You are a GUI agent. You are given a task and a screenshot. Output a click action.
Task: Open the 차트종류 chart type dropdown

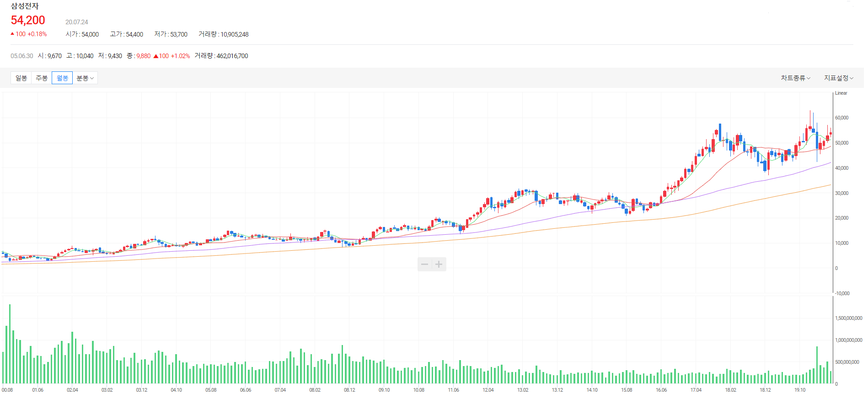coord(795,78)
